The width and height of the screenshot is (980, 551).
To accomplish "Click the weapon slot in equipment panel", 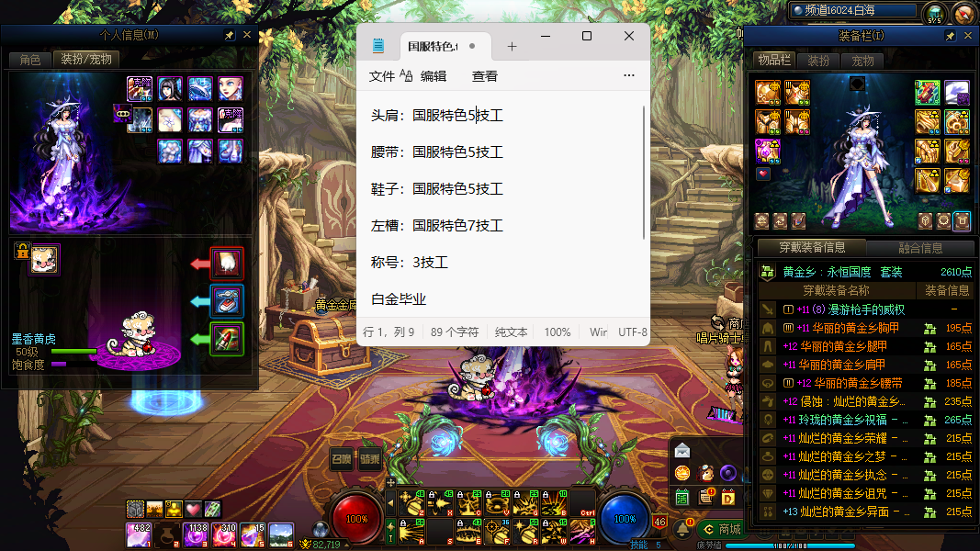I will click(x=929, y=93).
